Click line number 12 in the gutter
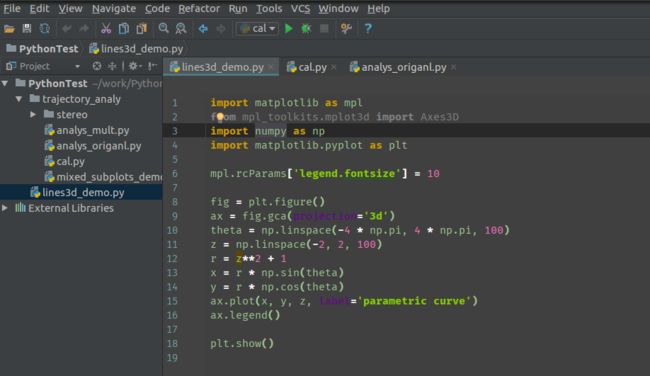The height and width of the screenshot is (376, 650). coord(172,259)
